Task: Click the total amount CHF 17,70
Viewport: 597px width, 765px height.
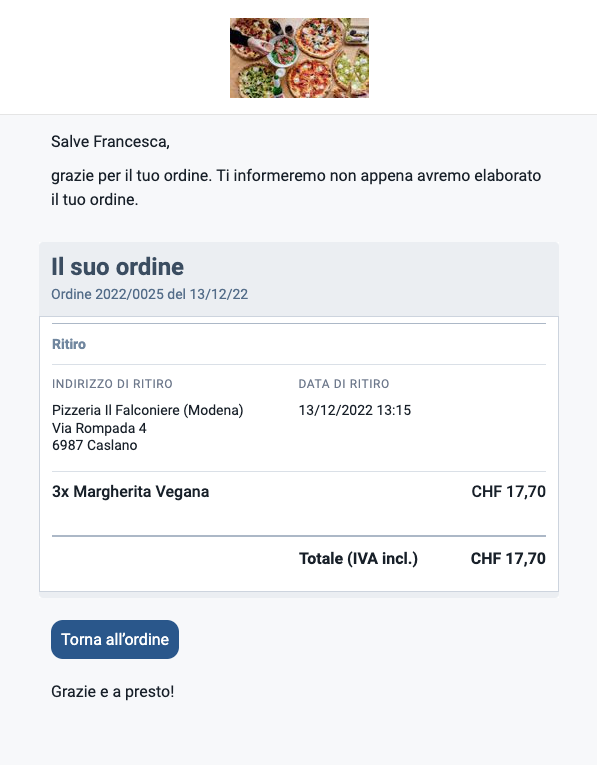Action: click(508, 558)
